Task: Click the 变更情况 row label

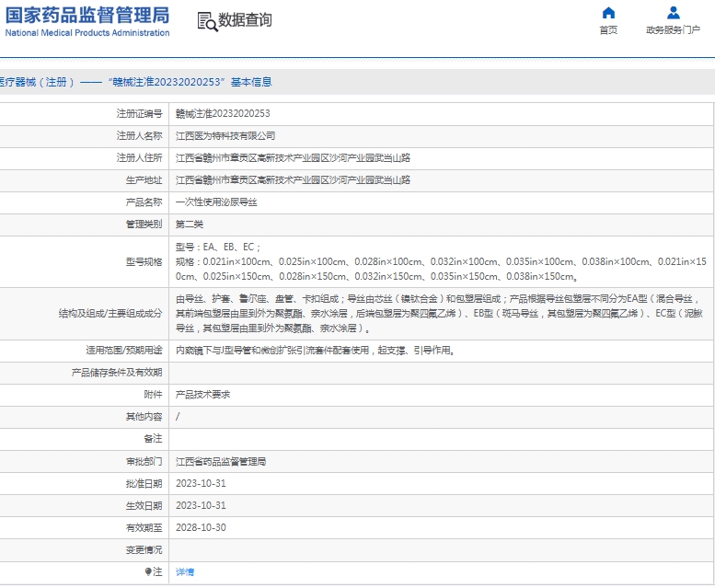Action: (x=144, y=550)
